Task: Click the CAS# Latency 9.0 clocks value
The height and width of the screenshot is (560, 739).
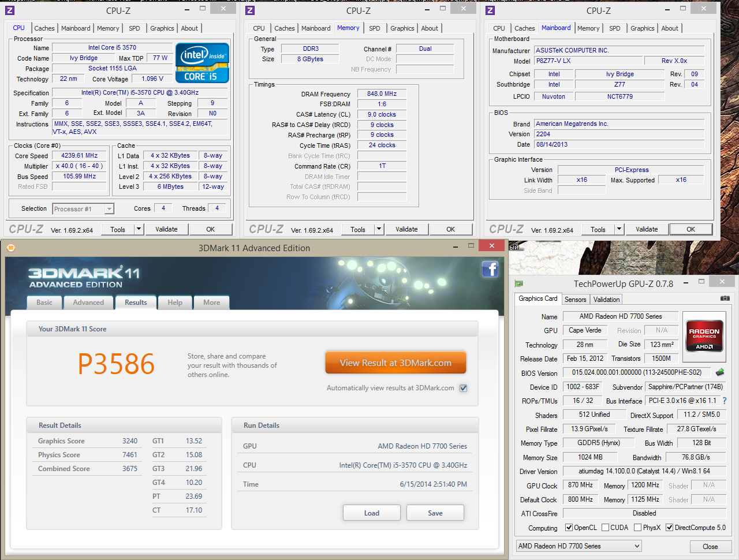Action: click(382, 114)
